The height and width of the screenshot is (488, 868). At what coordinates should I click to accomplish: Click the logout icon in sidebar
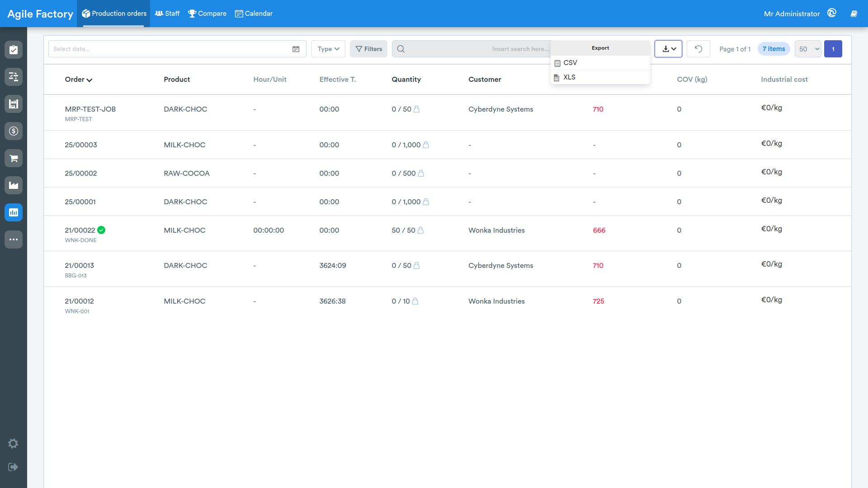[13, 467]
